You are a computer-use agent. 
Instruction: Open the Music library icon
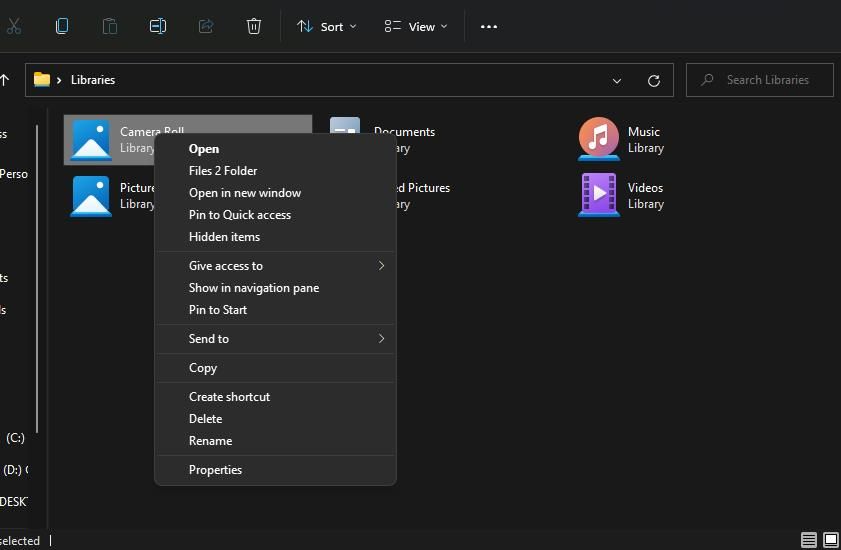[x=598, y=139]
